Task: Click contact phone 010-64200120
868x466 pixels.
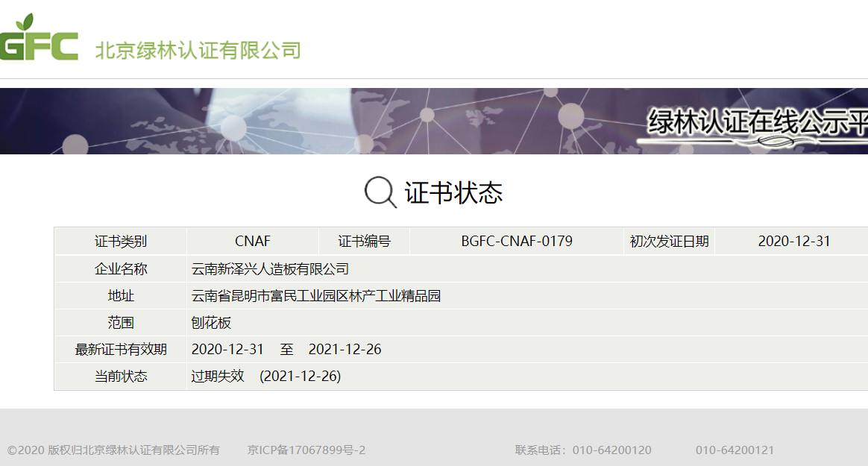Action: tap(611, 450)
